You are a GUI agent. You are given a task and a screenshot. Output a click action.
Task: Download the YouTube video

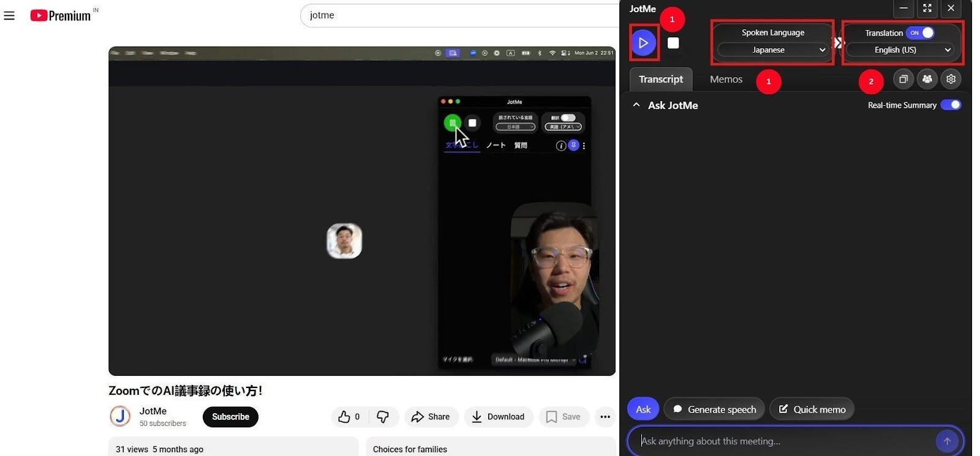click(x=499, y=417)
